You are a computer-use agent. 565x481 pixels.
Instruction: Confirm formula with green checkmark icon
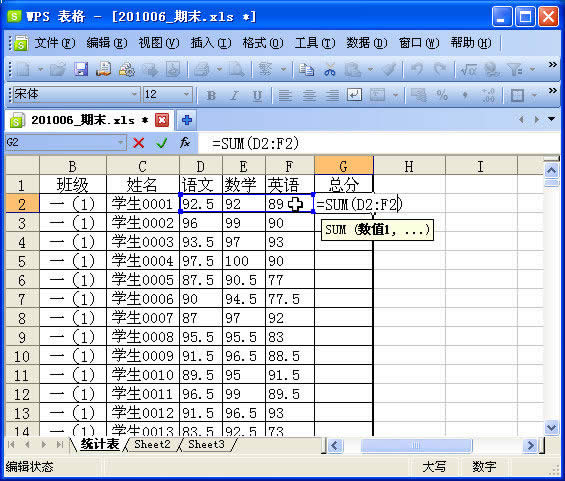coord(162,143)
